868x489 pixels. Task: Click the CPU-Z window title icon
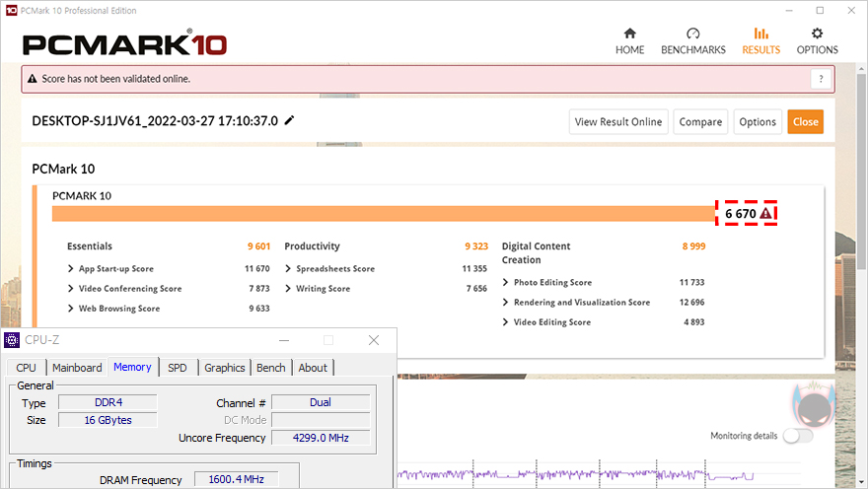(12, 340)
